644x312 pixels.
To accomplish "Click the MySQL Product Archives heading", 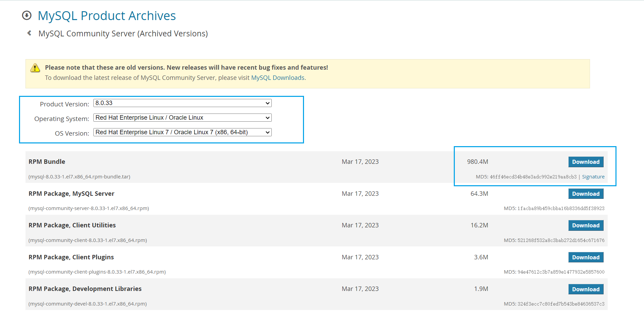I will tap(107, 16).
